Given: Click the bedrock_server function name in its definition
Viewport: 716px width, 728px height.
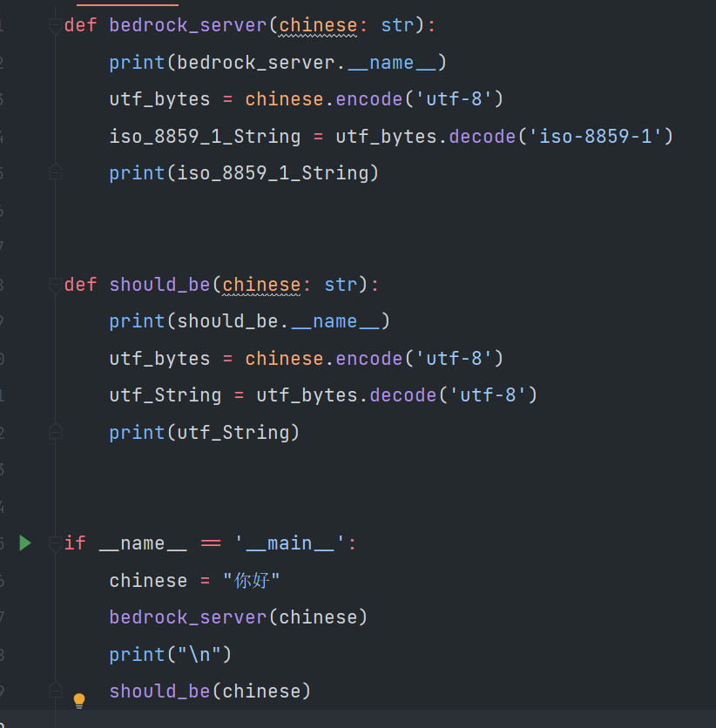Looking at the screenshot, I should [188, 25].
